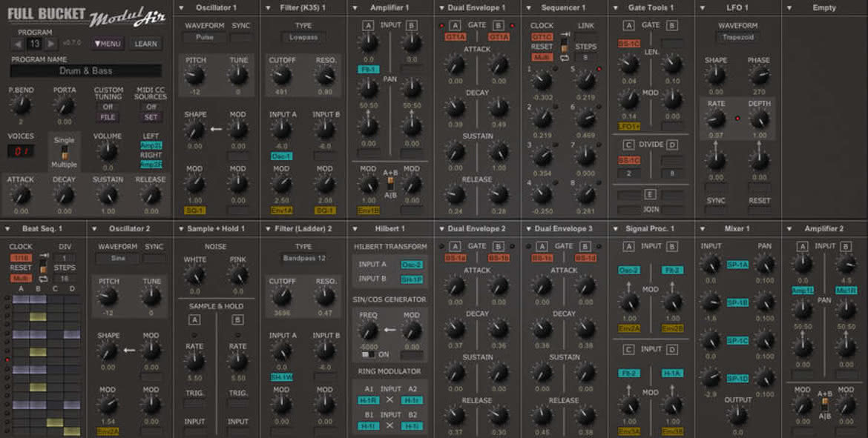Image resolution: width=868 pixels, height=438 pixels.
Task: Flip the Single/Multiple voice switch
Action: (65, 153)
